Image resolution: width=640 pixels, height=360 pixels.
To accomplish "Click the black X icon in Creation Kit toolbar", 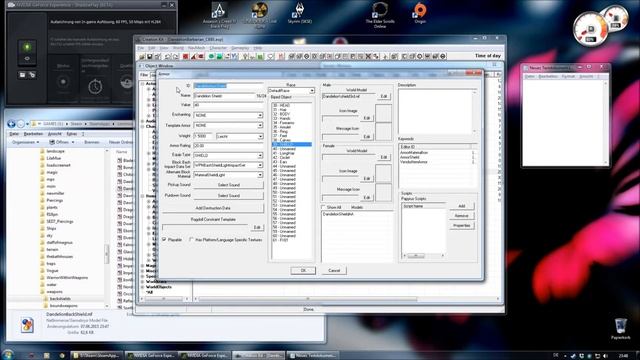I will pos(368,56).
